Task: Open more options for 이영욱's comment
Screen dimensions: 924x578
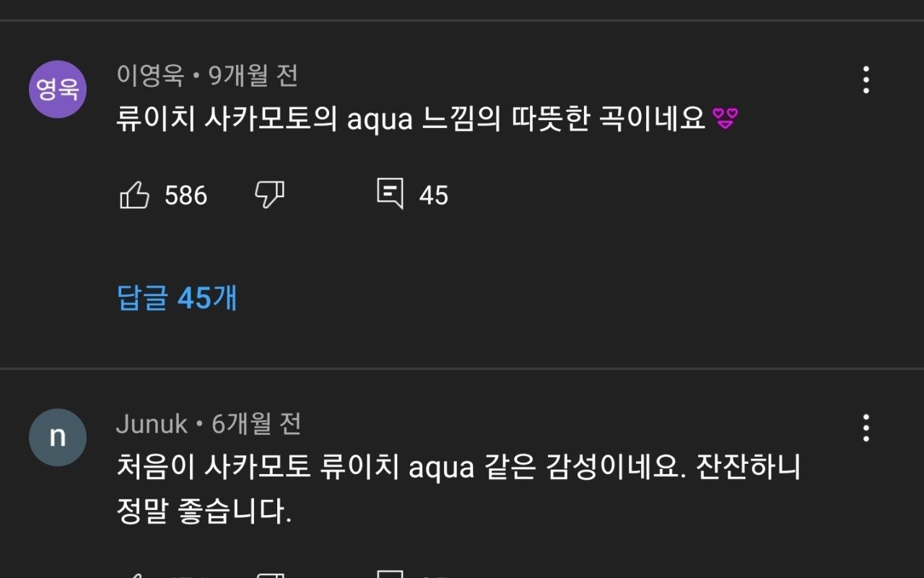Action: (x=866, y=80)
